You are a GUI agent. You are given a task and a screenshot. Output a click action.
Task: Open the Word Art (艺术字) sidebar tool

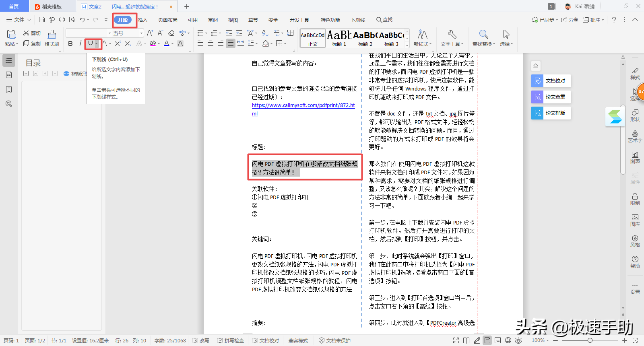pyautogui.click(x=635, y=136)
